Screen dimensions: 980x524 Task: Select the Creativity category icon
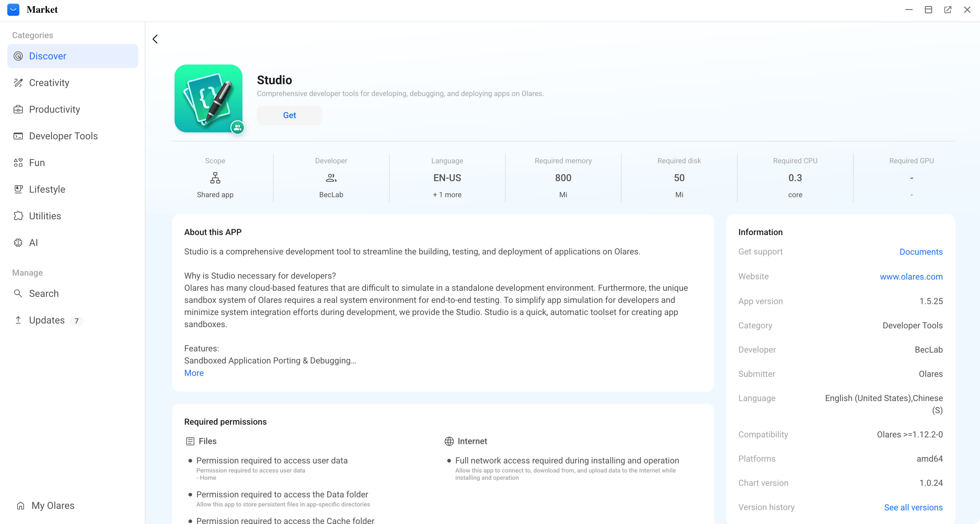pyautogui.click(x=18, y=82)
